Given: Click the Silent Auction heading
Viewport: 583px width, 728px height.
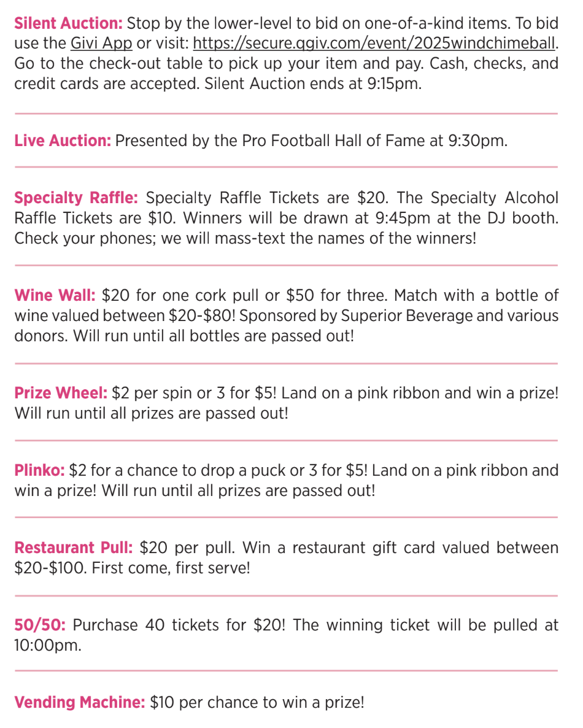Looking at the screenshot, I should [x=68, y=24].
